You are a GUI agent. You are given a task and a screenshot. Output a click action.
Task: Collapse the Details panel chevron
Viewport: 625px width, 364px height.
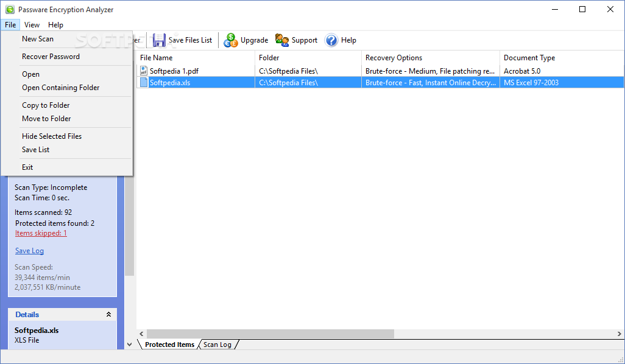click(x=108, y=314)
